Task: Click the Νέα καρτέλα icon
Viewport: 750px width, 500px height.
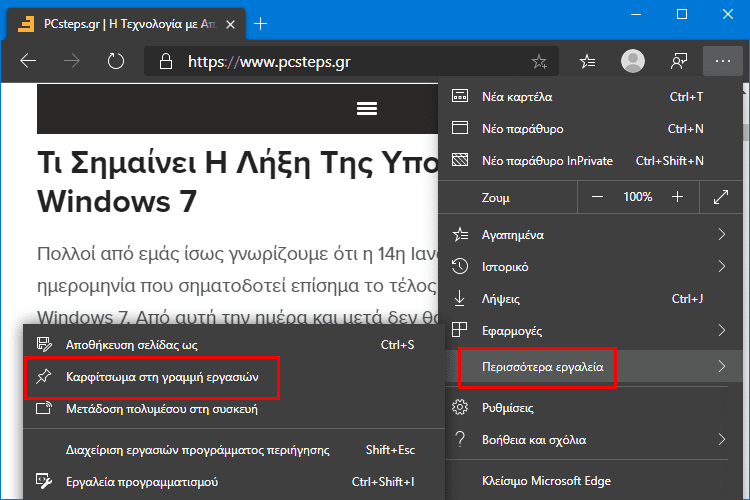Action: tap(460, 96)
